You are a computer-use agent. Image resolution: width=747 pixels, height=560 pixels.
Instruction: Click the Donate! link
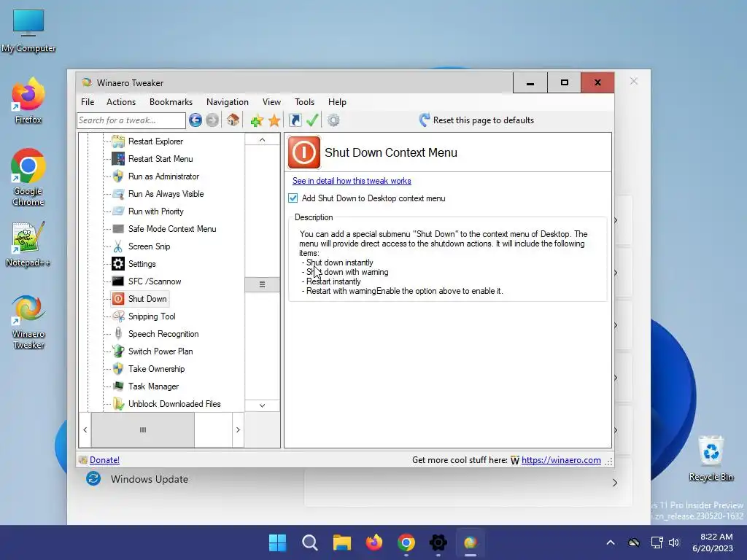click(x=104, y=460)
